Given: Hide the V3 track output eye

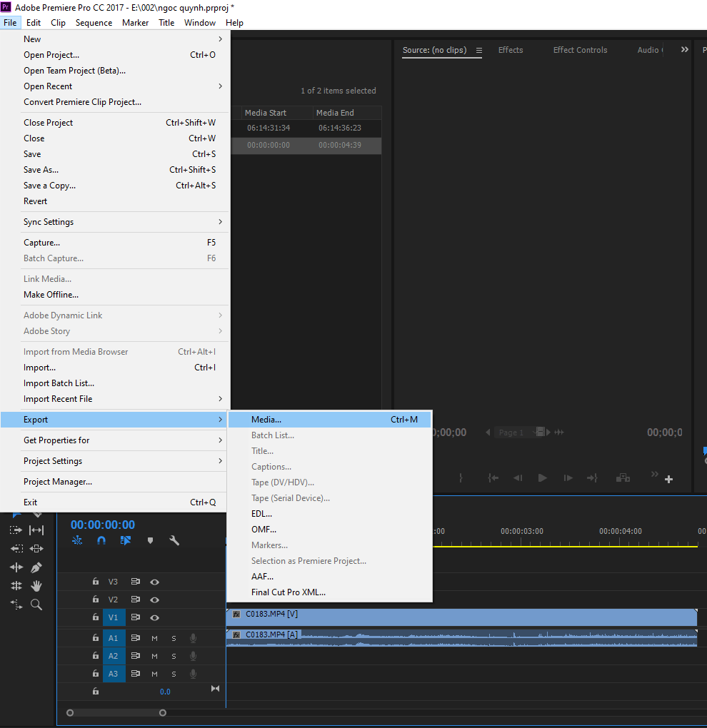Looking at the screenshot, I should 155,582.
